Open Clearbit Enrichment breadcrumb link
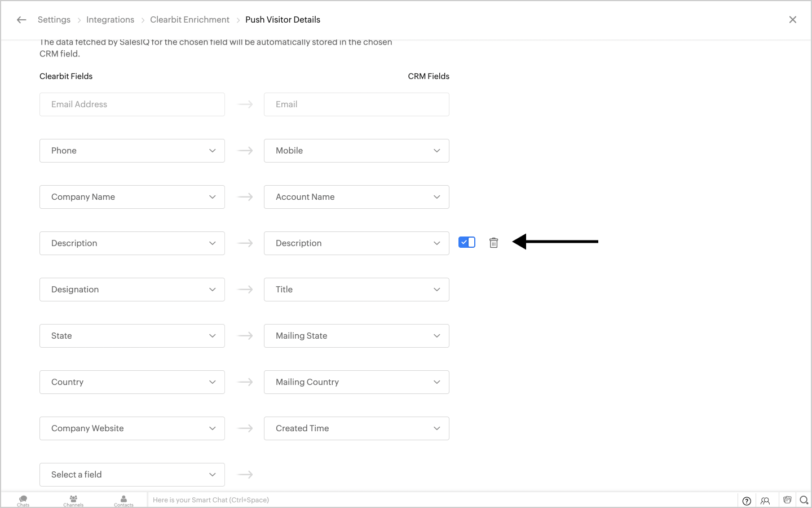Image resolution: width=812 pixels, height=508 pixels. coord(189,20)
